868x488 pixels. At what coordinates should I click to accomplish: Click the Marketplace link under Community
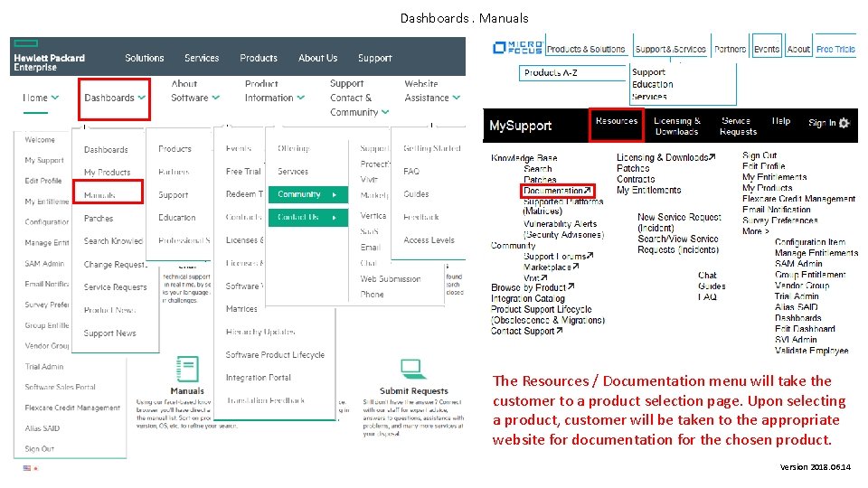552,267
